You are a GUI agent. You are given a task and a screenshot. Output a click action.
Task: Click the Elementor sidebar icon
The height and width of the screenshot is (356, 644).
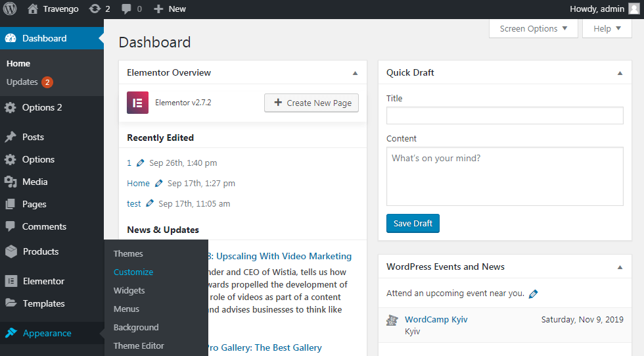pyautogui.click(x=11, y=281)
